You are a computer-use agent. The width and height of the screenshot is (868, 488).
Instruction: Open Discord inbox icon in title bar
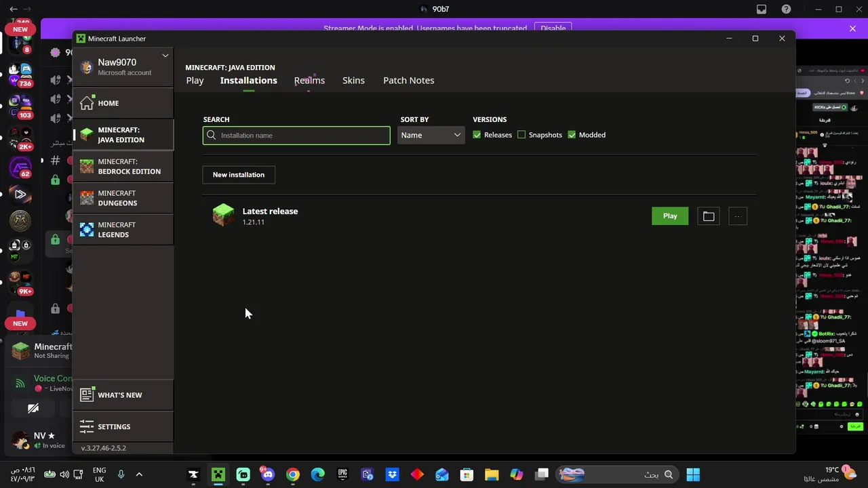(x=762, y=9)
